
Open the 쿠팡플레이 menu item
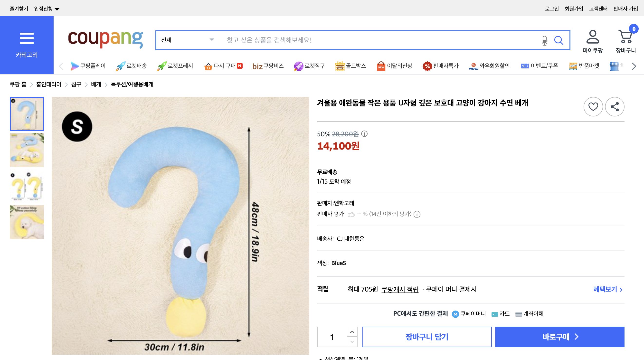click(x=89, y=66)
